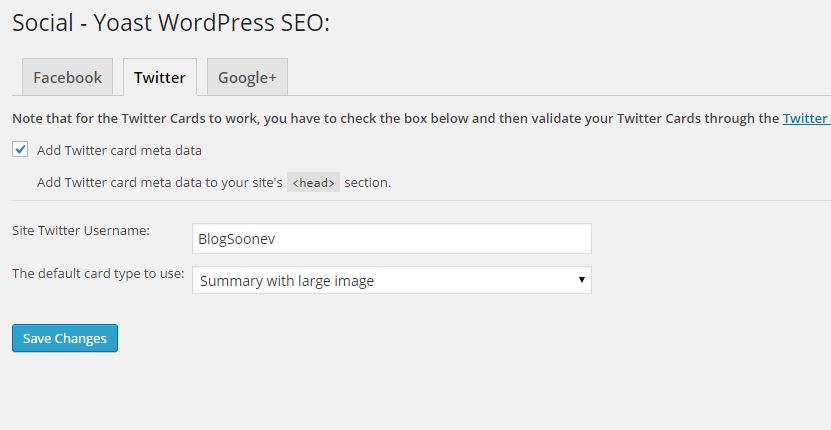Click the "The default card type to use:" label

coord(98,274)
